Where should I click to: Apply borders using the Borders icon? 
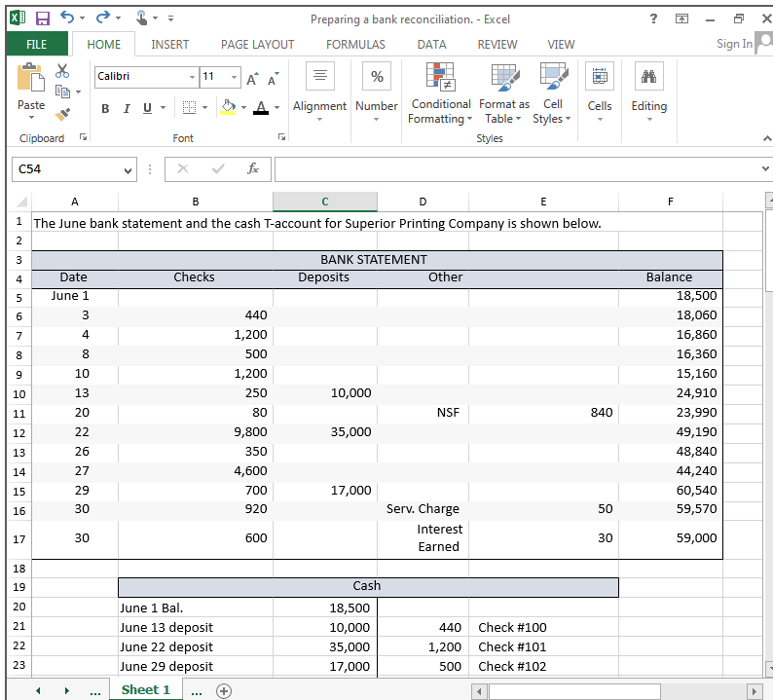point(189,107)
